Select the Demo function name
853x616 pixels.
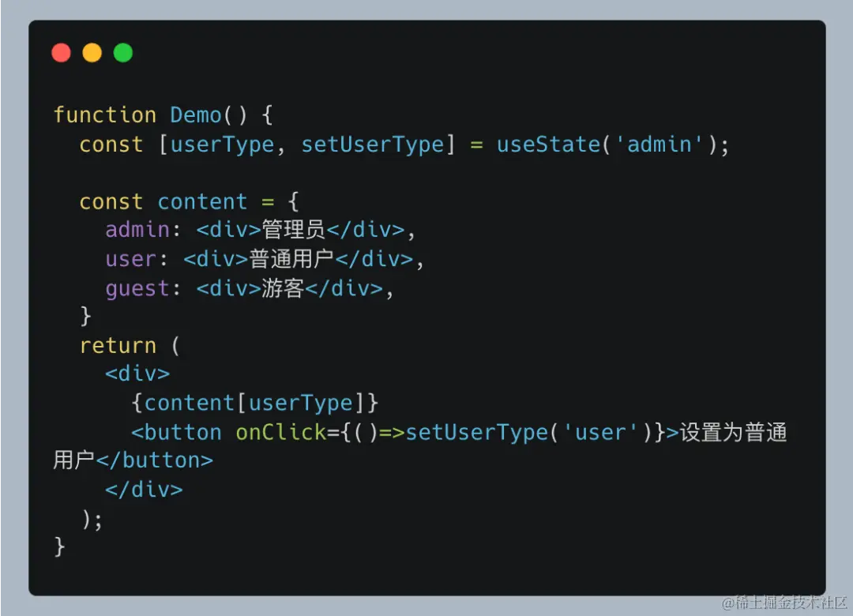pos(196,115)
